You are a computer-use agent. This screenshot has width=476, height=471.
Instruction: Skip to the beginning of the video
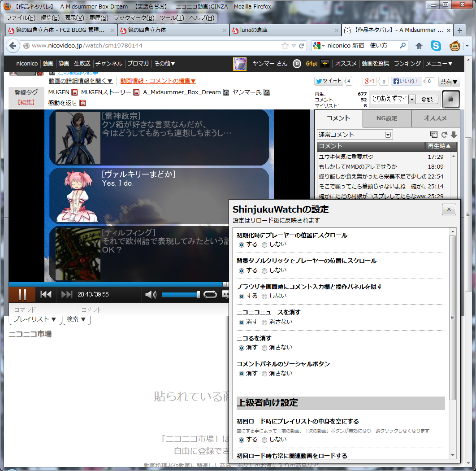[x=45, y=295]
